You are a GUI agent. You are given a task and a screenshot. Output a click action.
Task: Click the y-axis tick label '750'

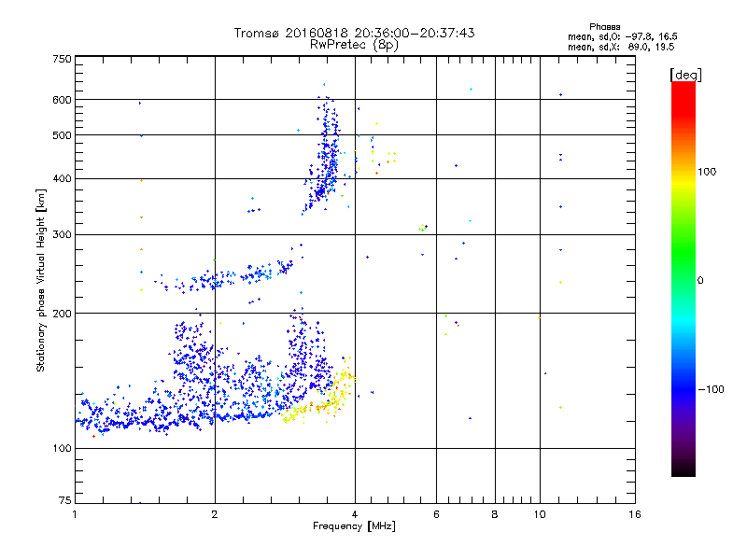62,59
